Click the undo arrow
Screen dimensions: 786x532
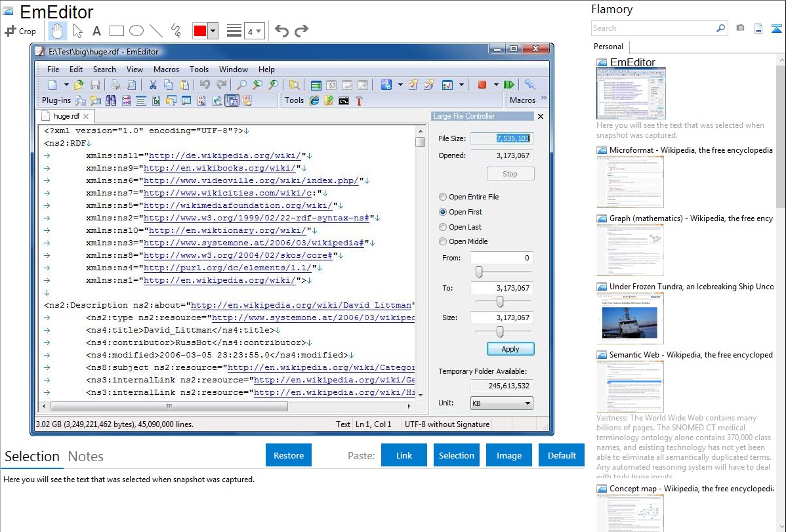pyautogui.click(x=281, y=31)
